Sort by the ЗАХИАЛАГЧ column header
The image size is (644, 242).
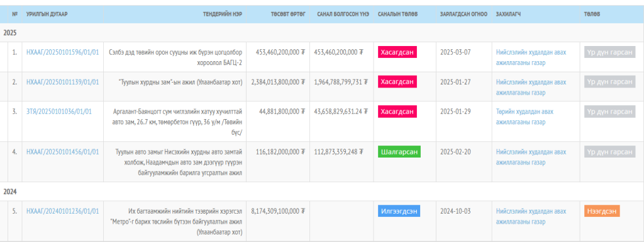pyautogui.click(x=508, y=14)
